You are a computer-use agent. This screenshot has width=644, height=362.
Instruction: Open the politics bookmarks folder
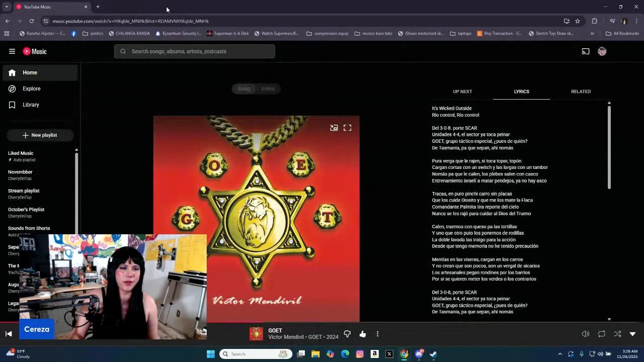coord(93,34)
